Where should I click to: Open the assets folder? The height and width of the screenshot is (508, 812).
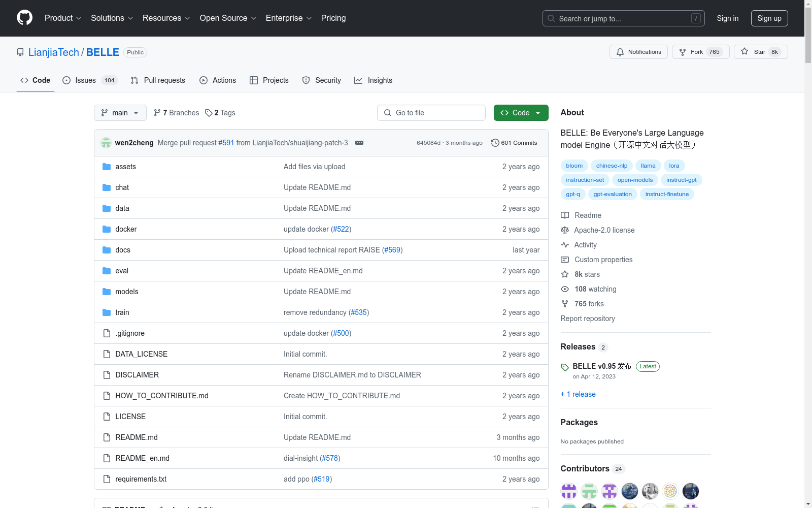[x=125, y=167]
